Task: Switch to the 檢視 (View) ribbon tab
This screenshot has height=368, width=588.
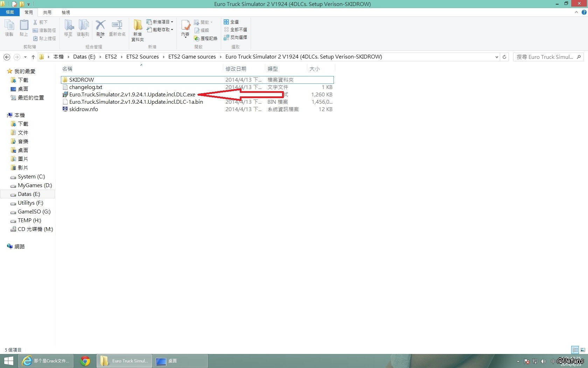Action: pos(66,12)
